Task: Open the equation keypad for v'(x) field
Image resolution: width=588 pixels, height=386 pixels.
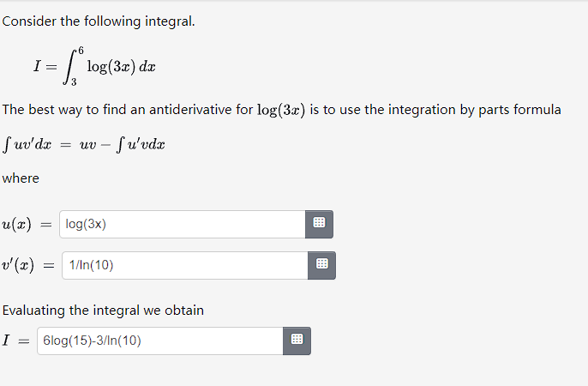Action: (x=321, y=265)
